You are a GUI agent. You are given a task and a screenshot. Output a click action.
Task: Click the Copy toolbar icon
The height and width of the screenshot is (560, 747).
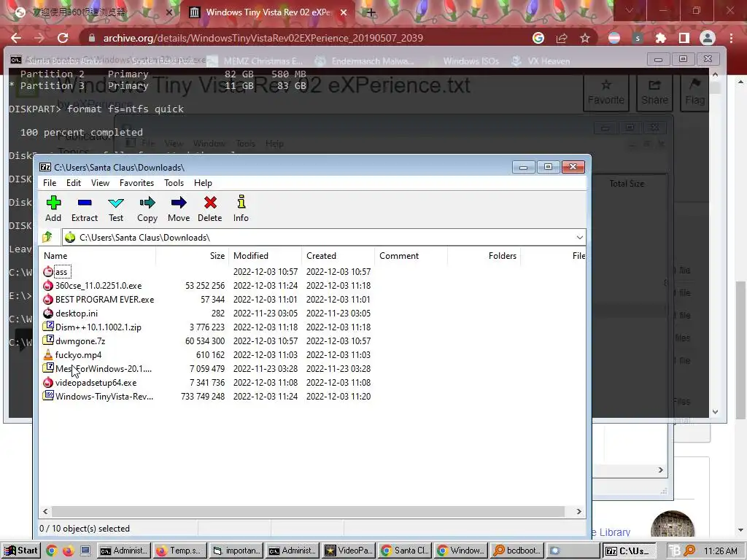click(x=147, y=209)
